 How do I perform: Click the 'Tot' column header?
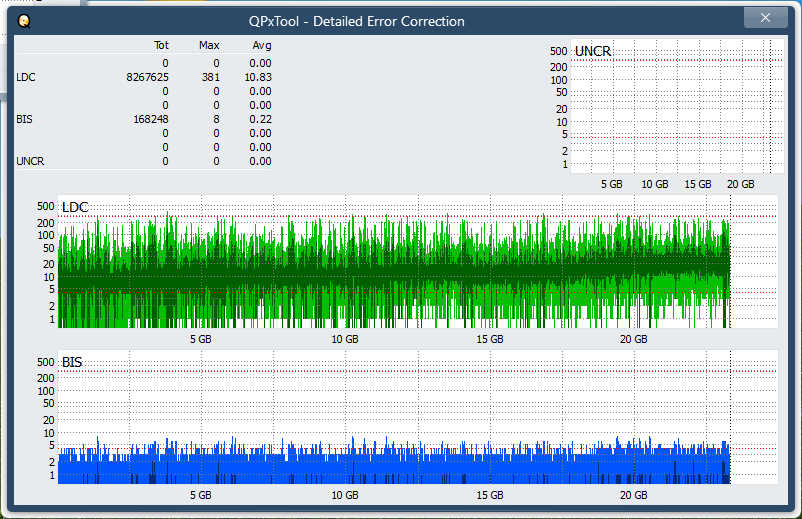tap(161, 46)
